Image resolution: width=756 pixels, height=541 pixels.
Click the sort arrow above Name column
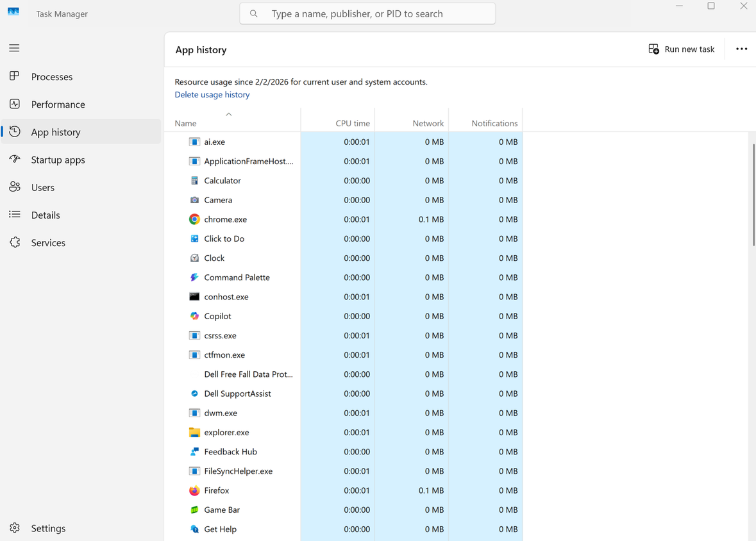(x=228, y=114)
